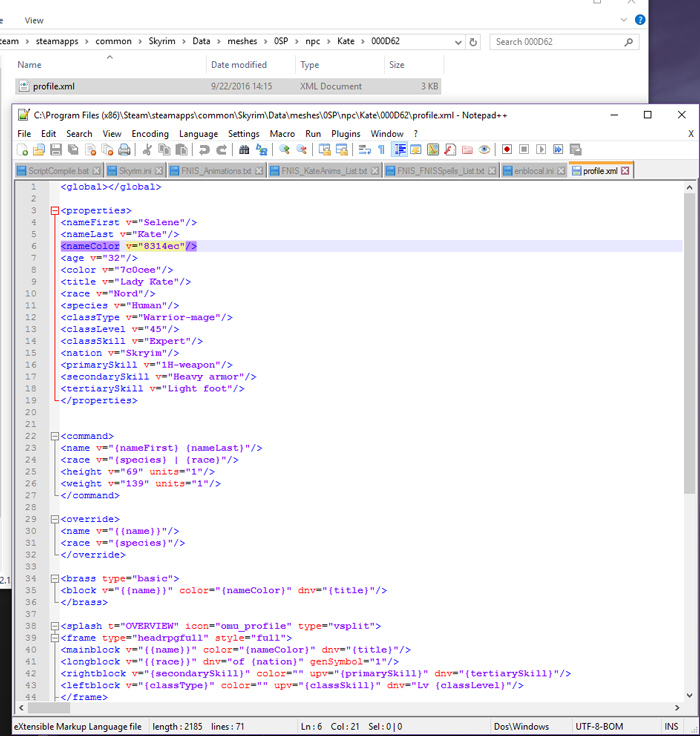This screenshot has height=736, width=700.
Task: Click the Undo arrow icon
Action: point(204,150)
